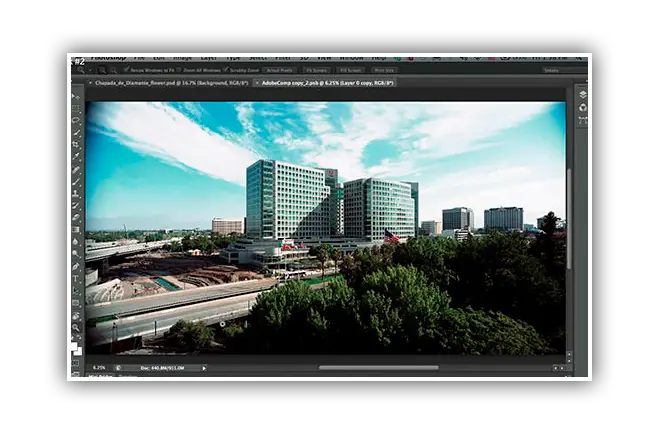Select the Rectangular Marquee tool

coord(77,108)
